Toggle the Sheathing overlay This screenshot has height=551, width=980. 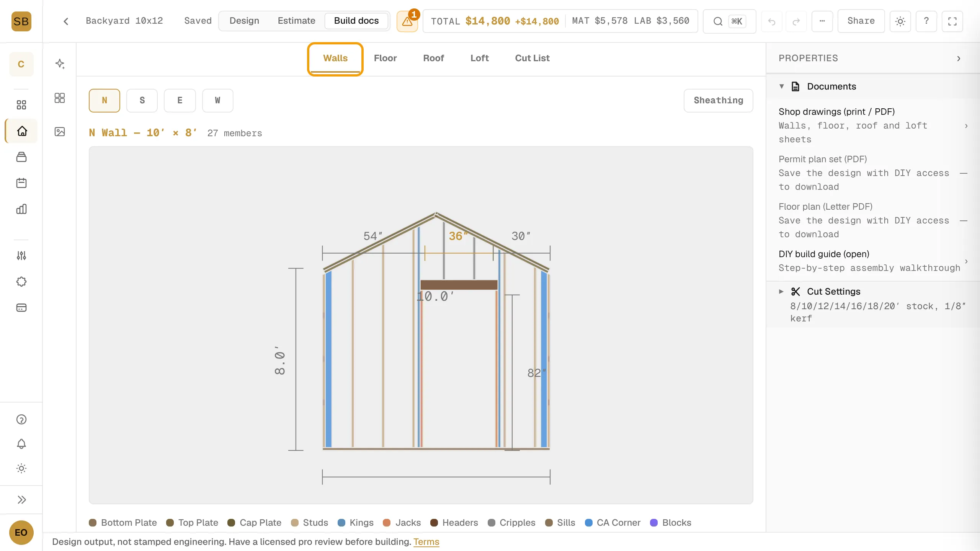point(719,101)
